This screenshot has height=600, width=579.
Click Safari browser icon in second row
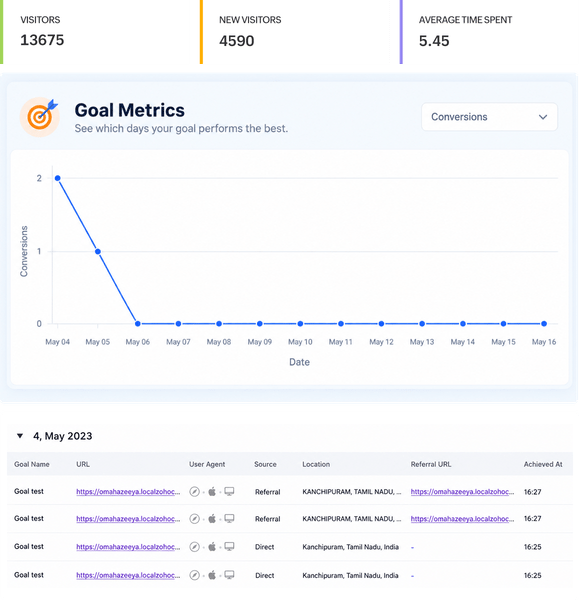point(194,519)
